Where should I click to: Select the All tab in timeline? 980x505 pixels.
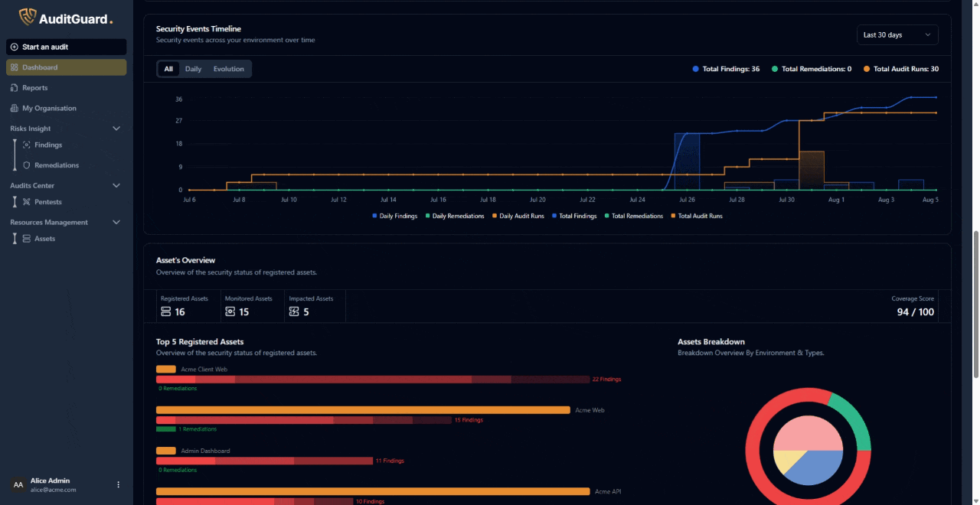coord(168,69)
